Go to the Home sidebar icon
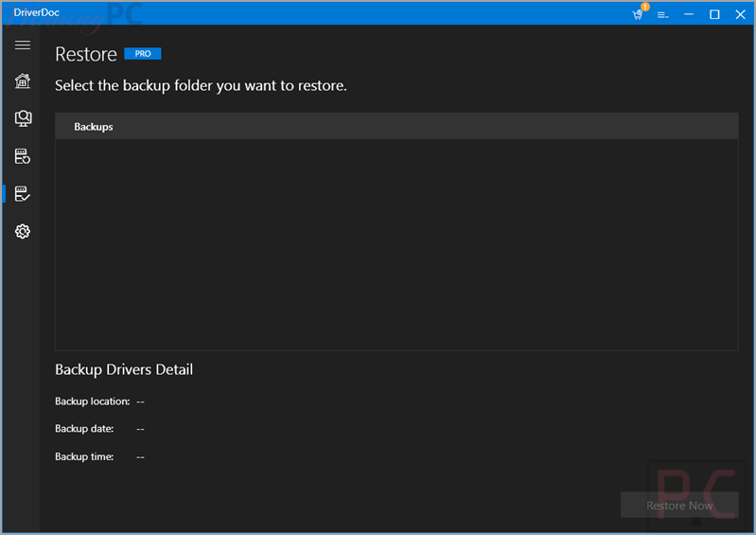Screen dimensions: 756x535 tap(22, 81)
